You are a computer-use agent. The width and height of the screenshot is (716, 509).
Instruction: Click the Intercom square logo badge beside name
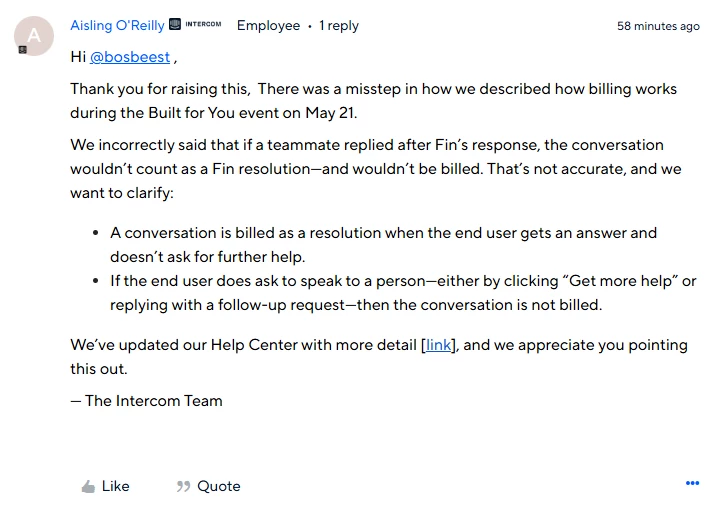(175, 24)
